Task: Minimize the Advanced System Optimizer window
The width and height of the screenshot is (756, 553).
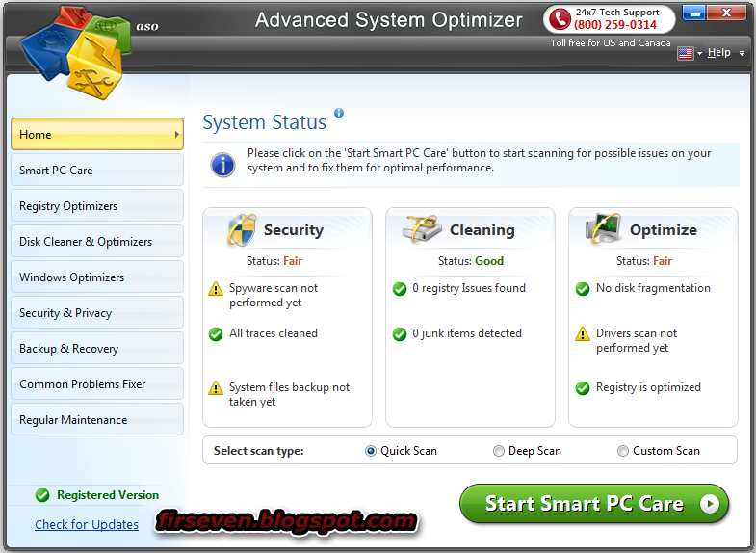Action: 694,13
